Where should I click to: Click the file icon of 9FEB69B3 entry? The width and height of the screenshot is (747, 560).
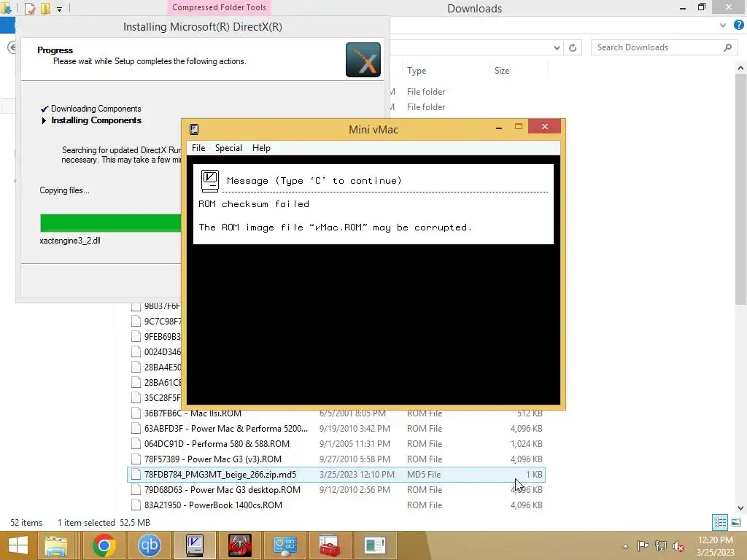(x=136, y=336)
